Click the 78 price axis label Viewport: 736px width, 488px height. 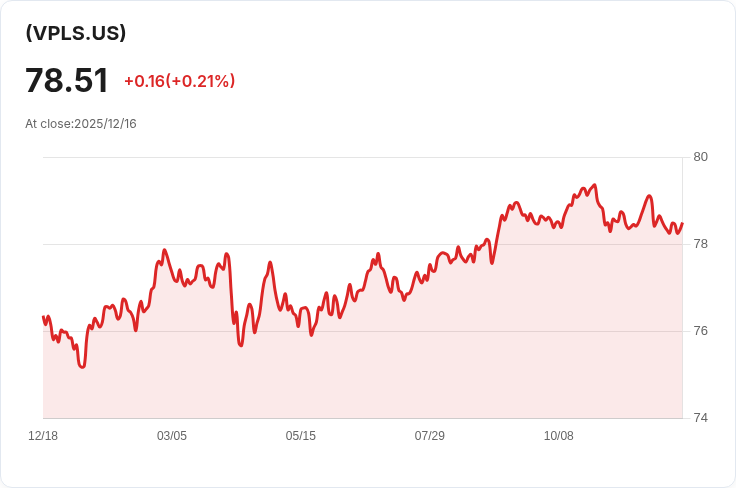(x=700, y=244)
